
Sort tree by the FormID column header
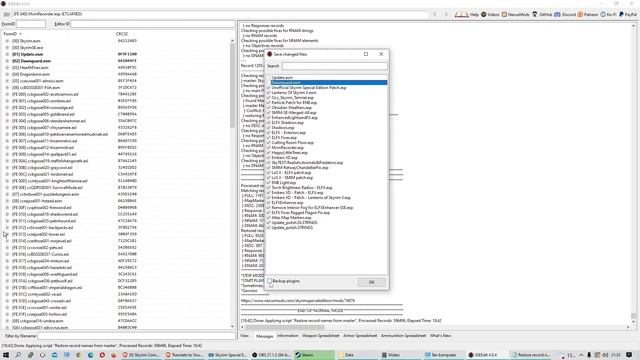[x=12, y=34]
